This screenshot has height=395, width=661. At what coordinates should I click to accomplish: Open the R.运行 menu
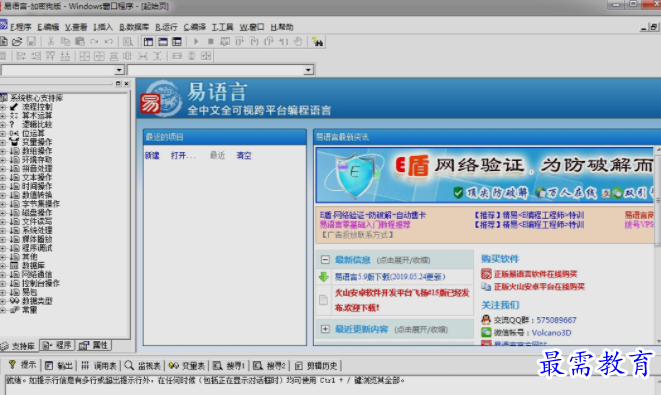point(166,27)
